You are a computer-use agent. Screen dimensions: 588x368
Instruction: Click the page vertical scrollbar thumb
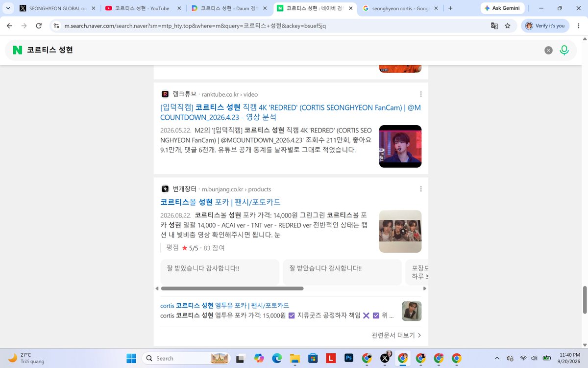click(x=584, y=299)
